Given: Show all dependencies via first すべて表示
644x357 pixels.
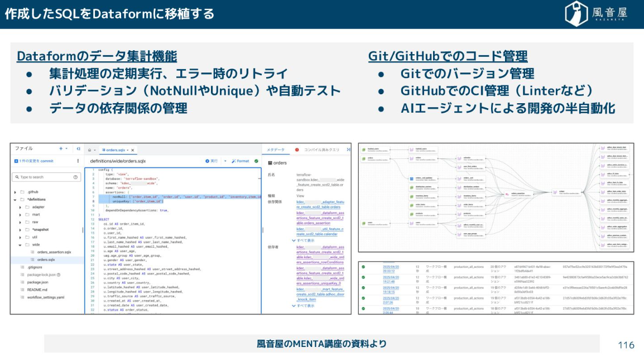Looking at the screenshot, I should pyautogui.click(x=305, y=240).
